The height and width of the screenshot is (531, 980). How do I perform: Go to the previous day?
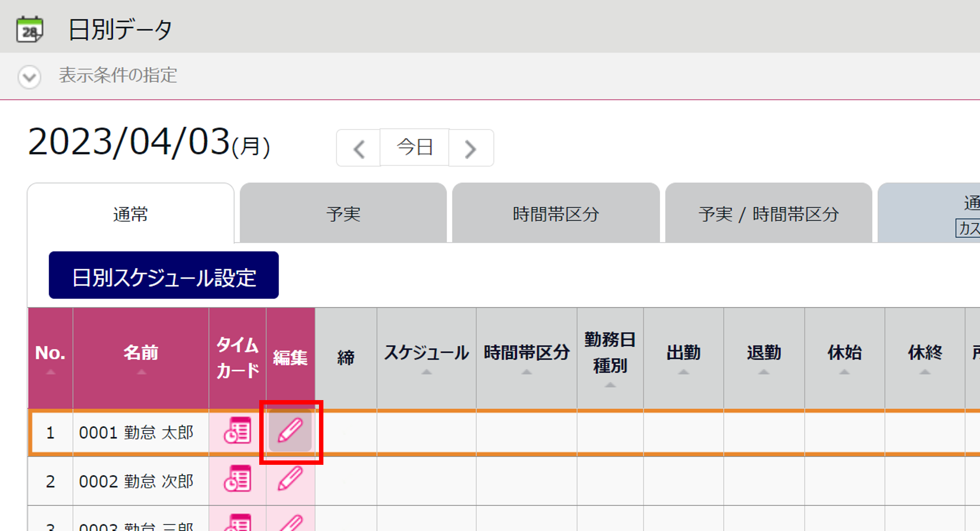(359, 148)
